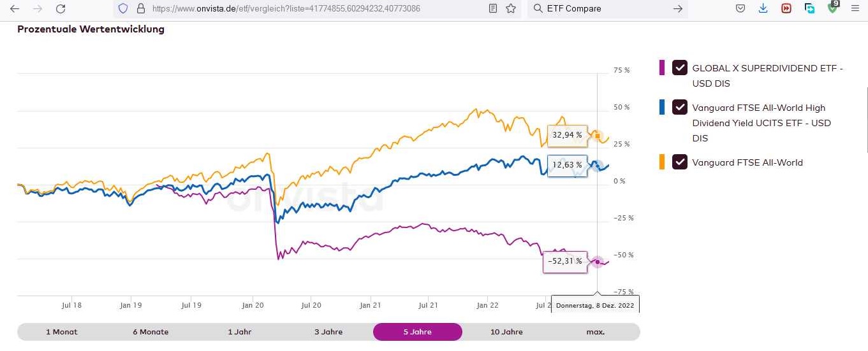Select the 3 Jahre period
Image resolution: width=868 pixels, height=351 pixels.
coord(329,332)
